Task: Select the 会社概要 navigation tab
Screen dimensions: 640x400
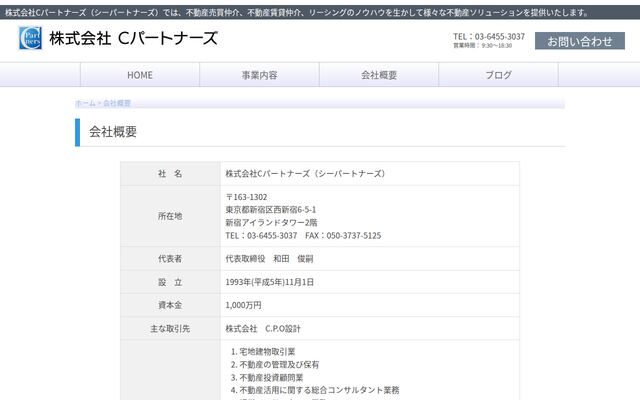Action: (x=379, y=75)
